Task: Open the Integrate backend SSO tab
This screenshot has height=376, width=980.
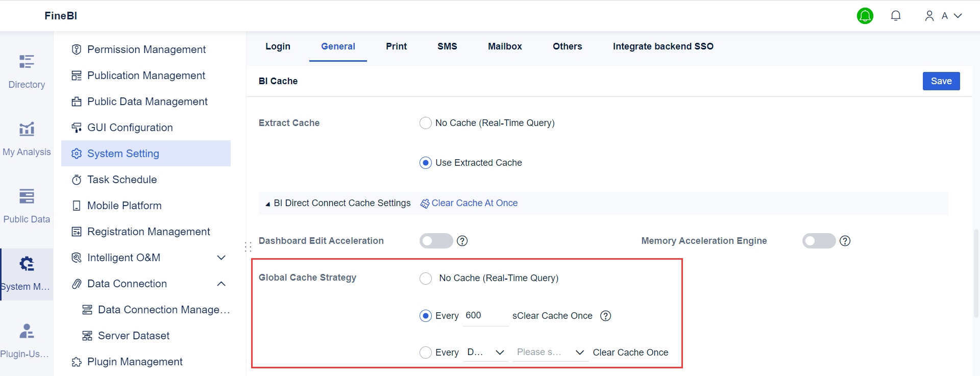Action: tap(663, 46)
